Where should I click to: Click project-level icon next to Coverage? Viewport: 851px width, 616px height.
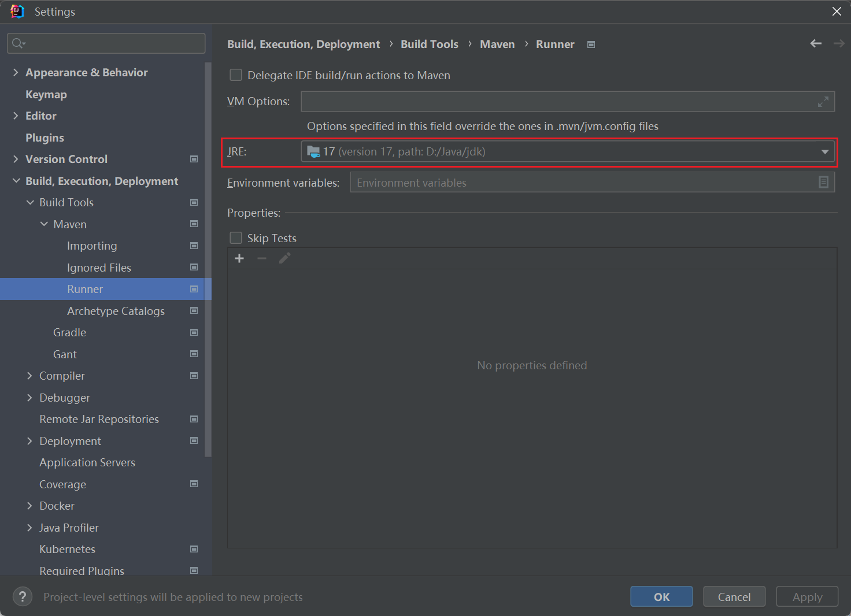[194, 484]
